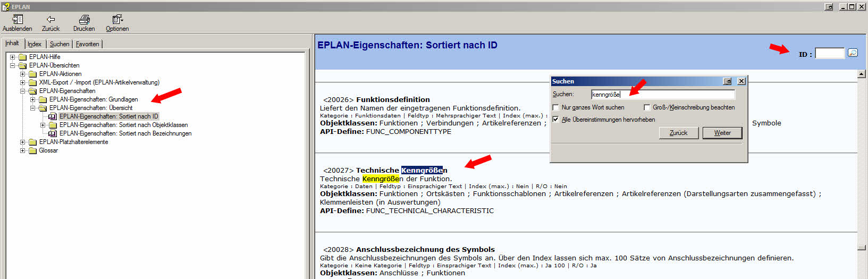Switch to the Index tab

(35, 44)
